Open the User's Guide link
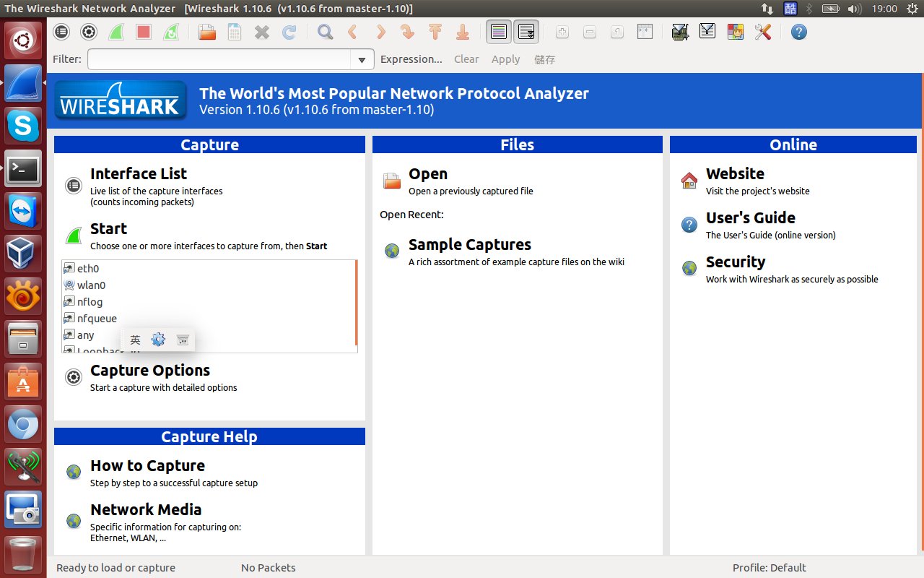This screenshot has width=924, height=578. 751,217
